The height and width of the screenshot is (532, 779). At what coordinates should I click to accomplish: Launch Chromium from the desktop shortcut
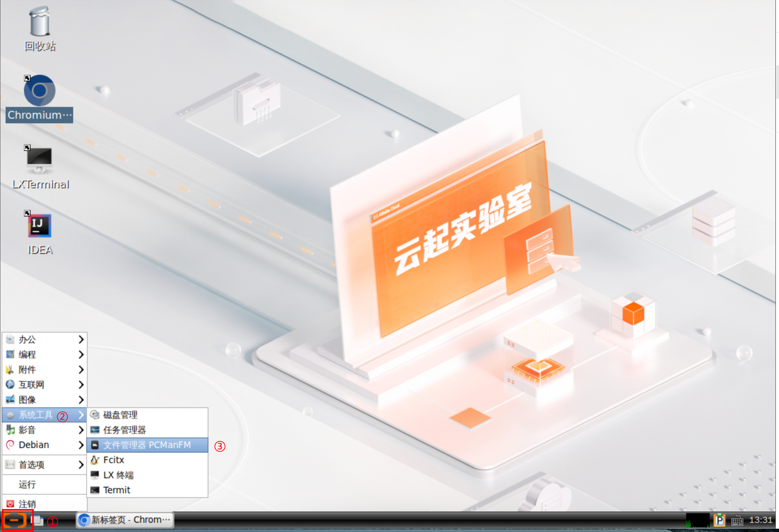(x=40, y=91)
